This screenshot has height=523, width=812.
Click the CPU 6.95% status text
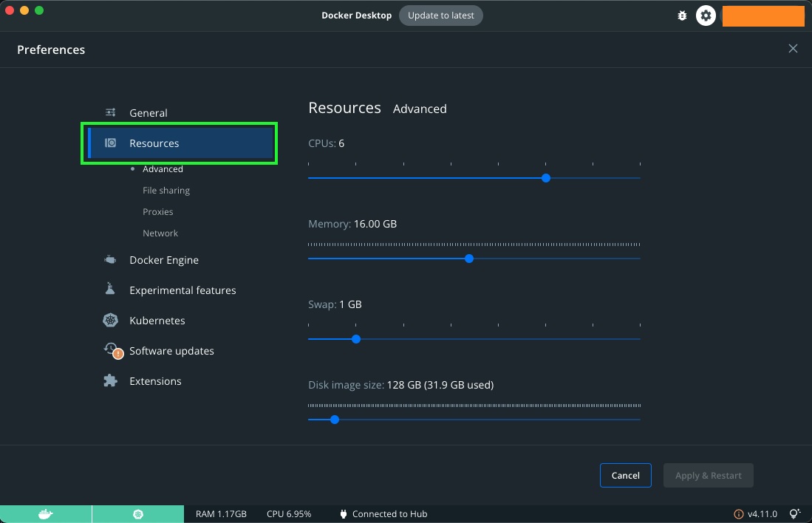tap(289, 514)
